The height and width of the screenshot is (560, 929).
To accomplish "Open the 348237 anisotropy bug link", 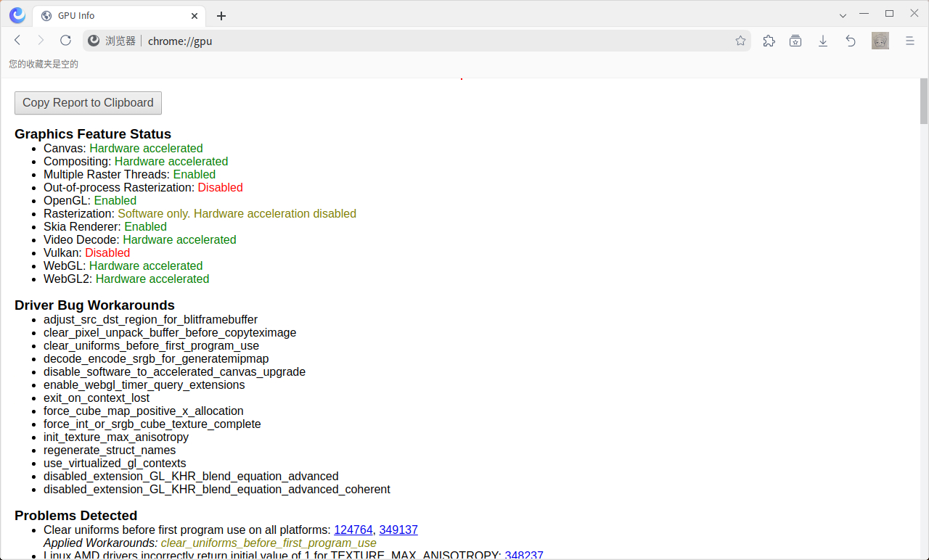I will (x=524, y=554).
